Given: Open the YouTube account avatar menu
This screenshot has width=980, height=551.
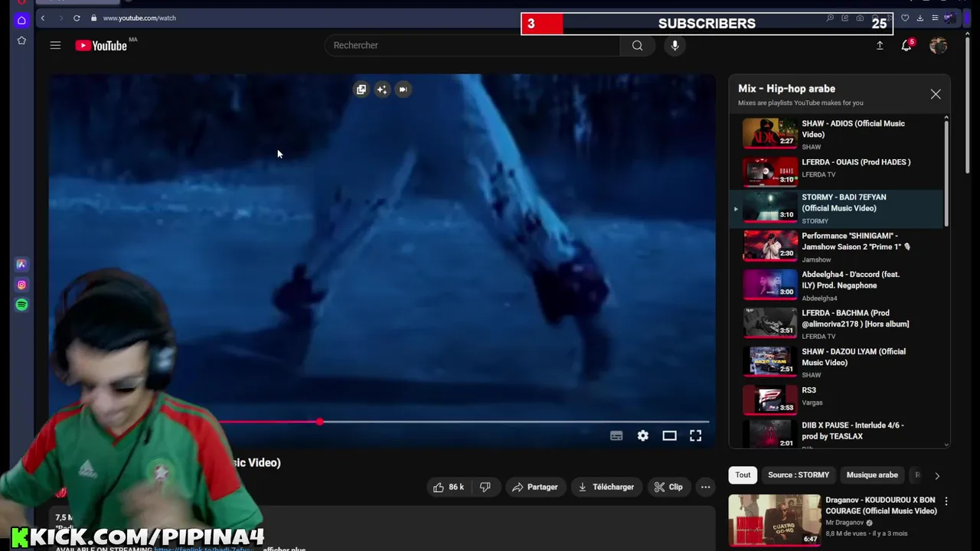Looking at the screenshot, I should click(x=938, y=45).
